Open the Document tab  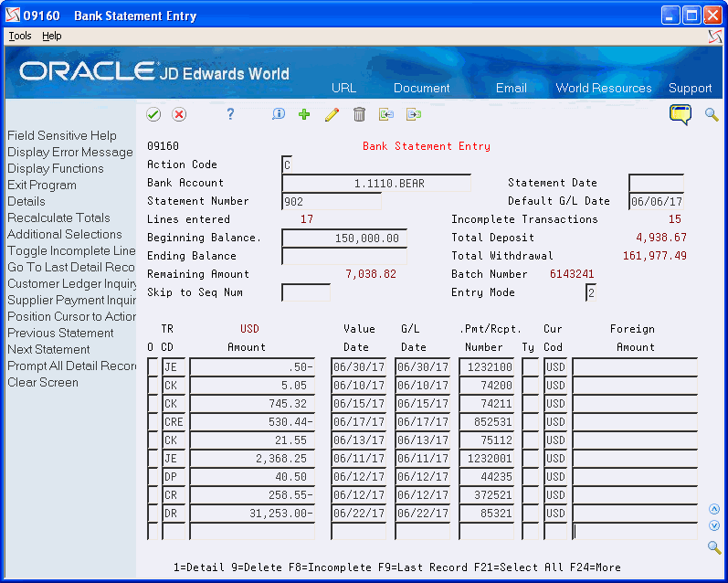coord(422,88)
